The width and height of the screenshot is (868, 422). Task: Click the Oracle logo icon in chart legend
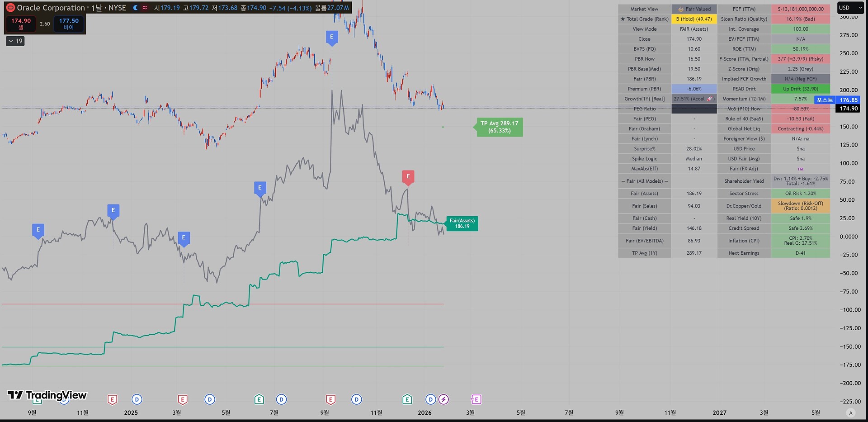coord(10,8)
